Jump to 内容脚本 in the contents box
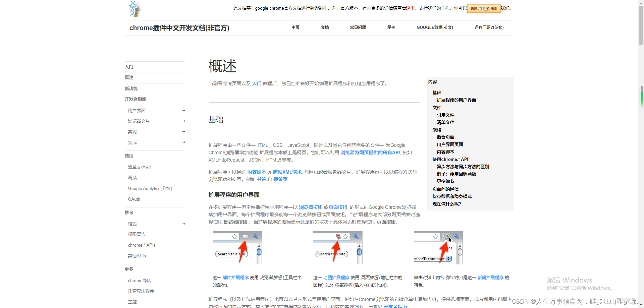Viewport: 644px width, 308px height. click(445, 152)
